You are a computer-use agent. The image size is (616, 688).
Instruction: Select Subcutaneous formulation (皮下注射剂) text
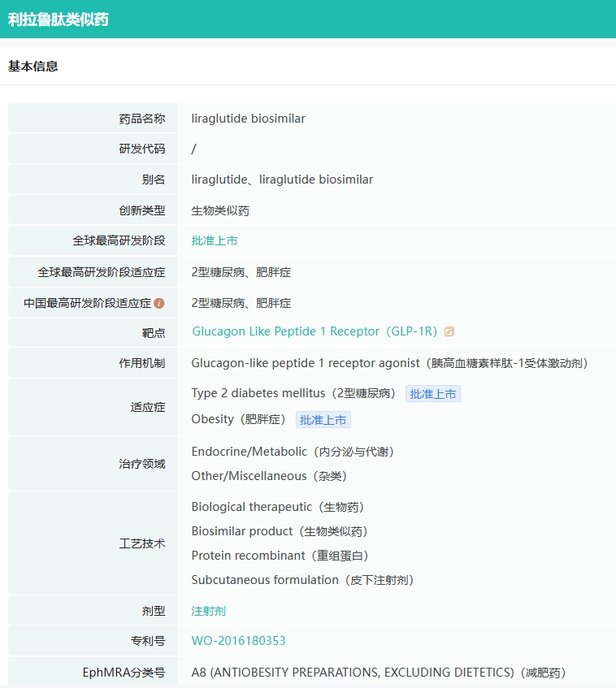302,580
